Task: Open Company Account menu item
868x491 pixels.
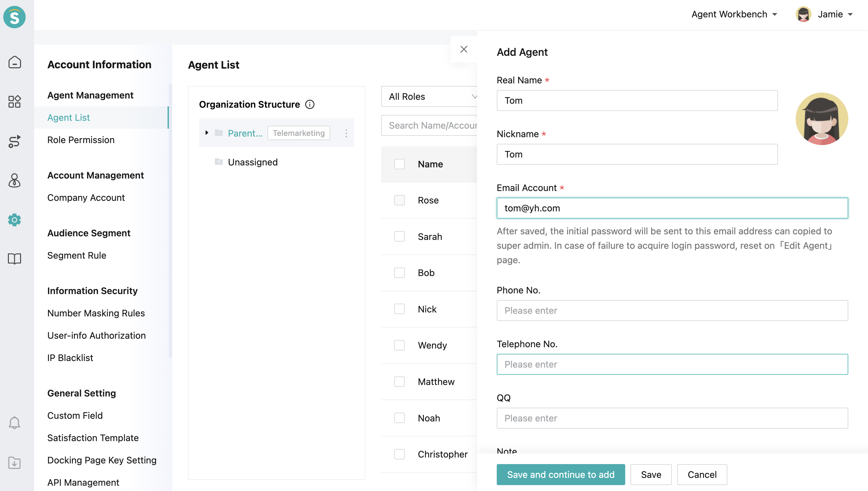Action: coord(86,198)
